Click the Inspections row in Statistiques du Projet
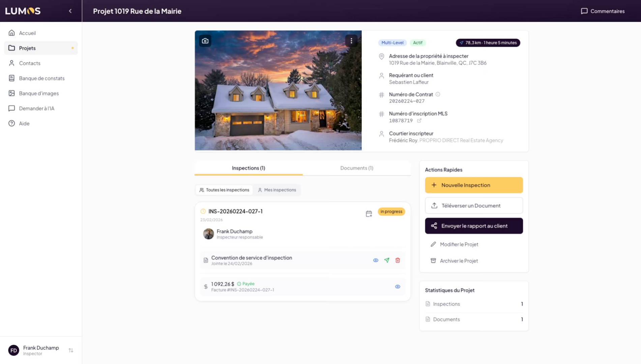Viewport: 641px width, 364px height. click(474, 304)
